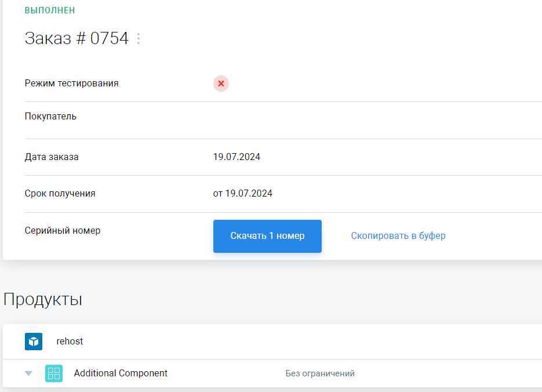Viewport: 542px width, 392px height.
Task: Click the "Без ограничений" restriction text
Action: tap(320, 373)
